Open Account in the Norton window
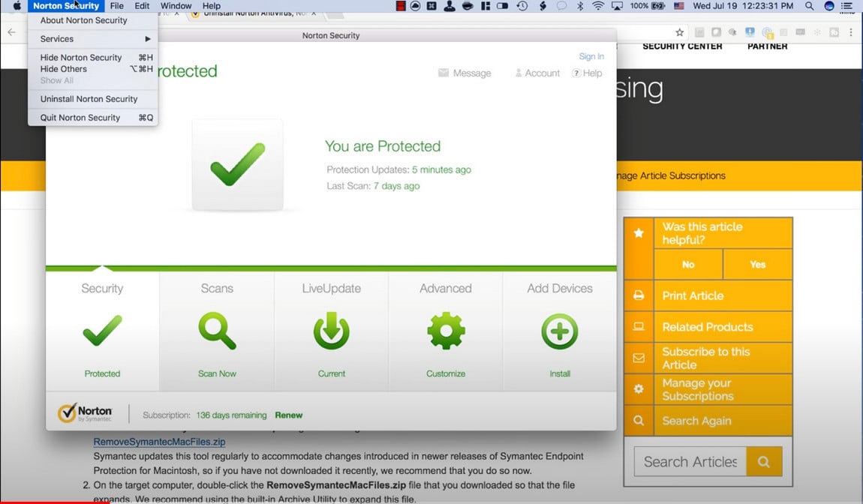 coord(537,73)
